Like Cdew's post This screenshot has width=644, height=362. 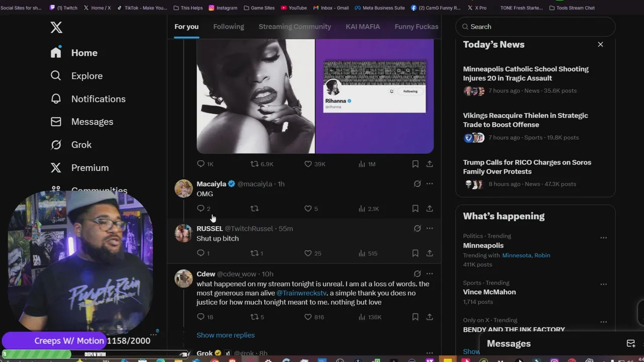pyautogui.click(x=314, y=317)
